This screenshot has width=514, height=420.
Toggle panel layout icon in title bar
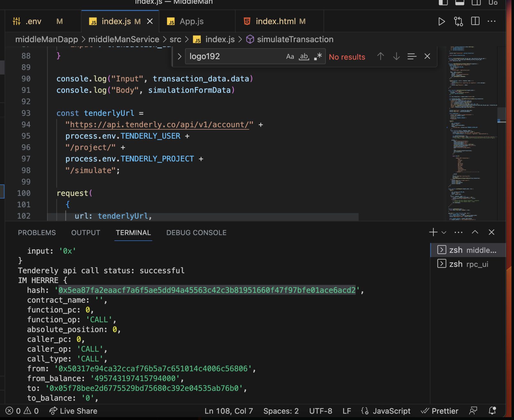click(x=460, y=2)
